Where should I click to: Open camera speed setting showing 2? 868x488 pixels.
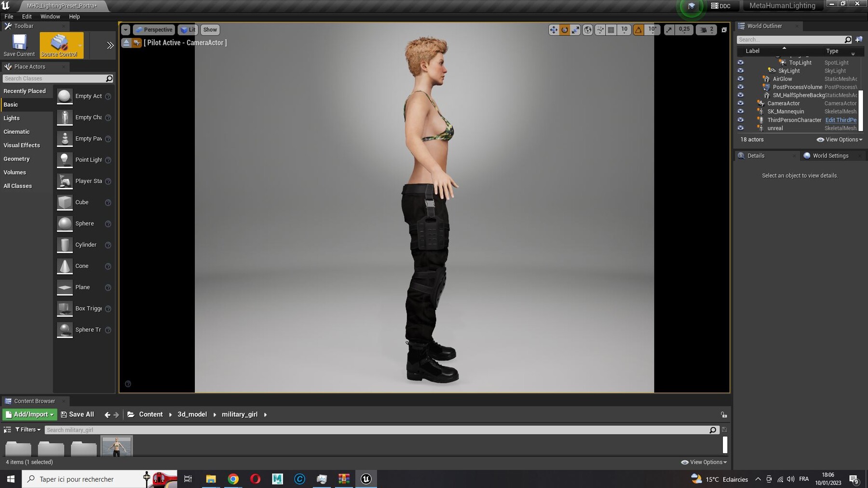pos(706,30)
